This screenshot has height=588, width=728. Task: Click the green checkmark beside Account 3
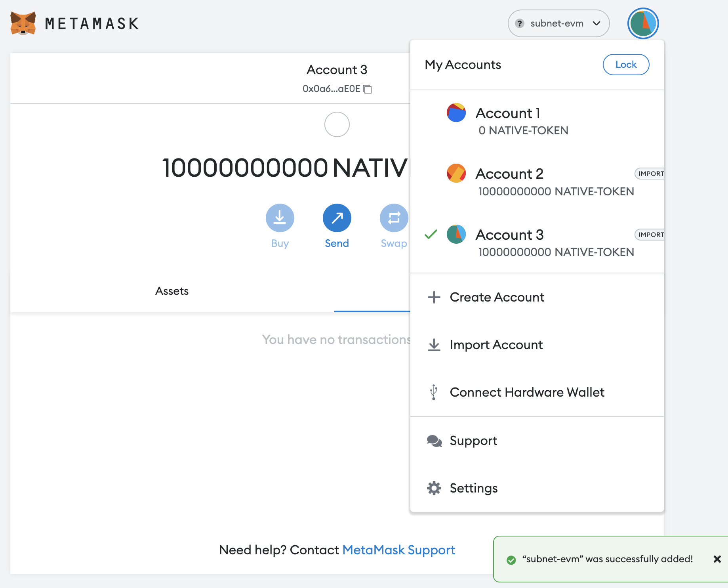click(x=431, y=234)
